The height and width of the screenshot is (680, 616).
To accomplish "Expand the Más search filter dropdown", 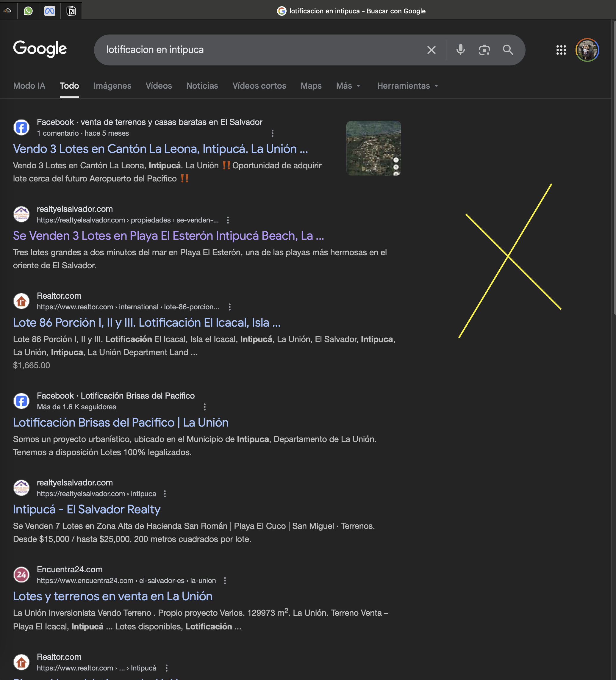I will (x=348, y=86).
